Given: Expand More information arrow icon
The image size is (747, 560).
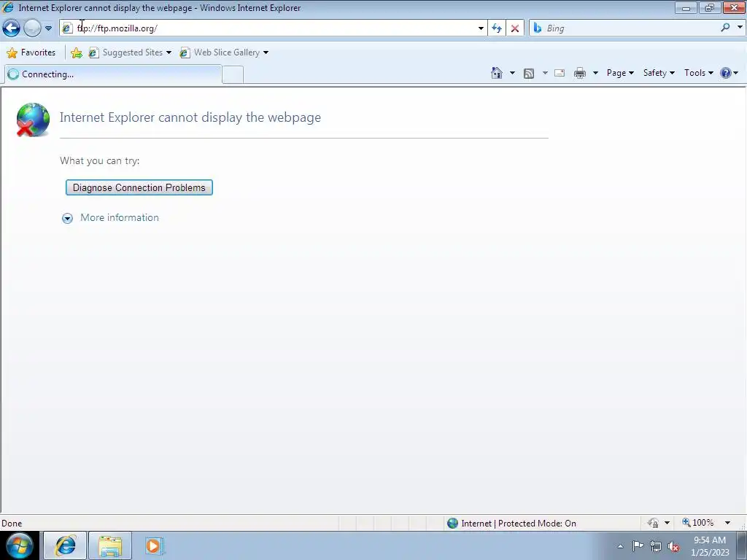Looking at the screenshot, I should pos(67,218).
